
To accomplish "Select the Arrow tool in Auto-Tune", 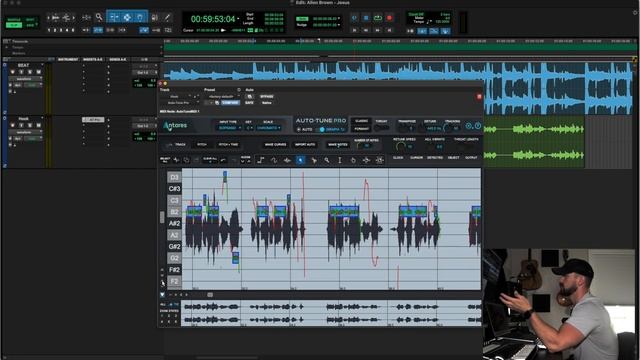I will click(x=300, y=160).
